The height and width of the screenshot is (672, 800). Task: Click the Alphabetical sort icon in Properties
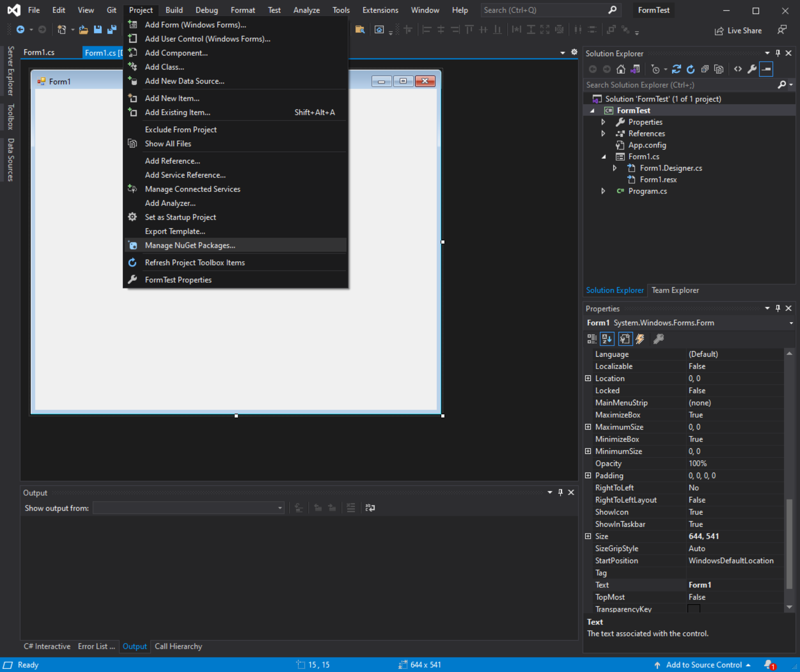click(x=607, y=339)
